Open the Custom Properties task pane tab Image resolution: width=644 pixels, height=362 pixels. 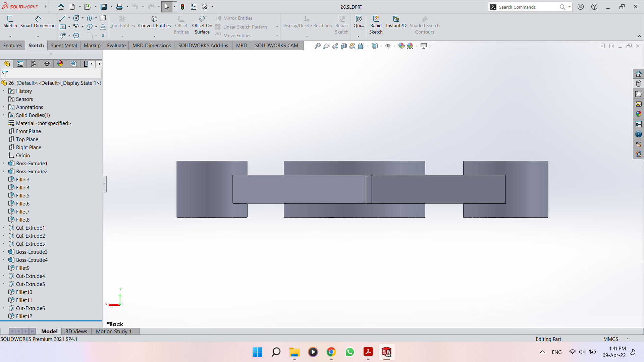click(x=638, y=124)
